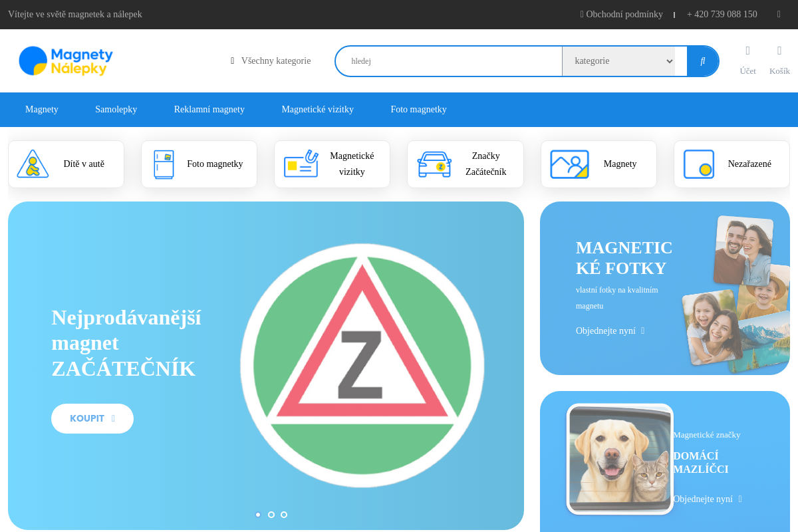Image resolution: width=798 pixels, height=532 pixels.
Task: Open Samolepky in the navigation bar
Action: coord(116,110)
